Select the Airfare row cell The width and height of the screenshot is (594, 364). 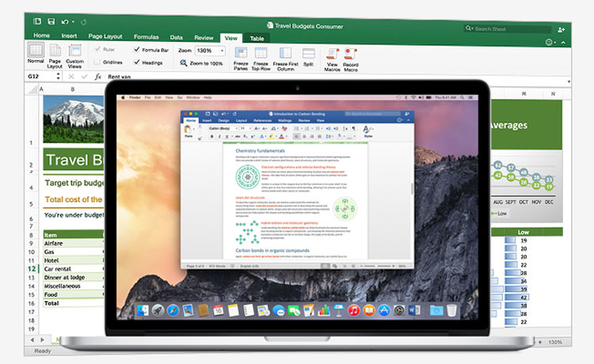(x=73, y=243)
